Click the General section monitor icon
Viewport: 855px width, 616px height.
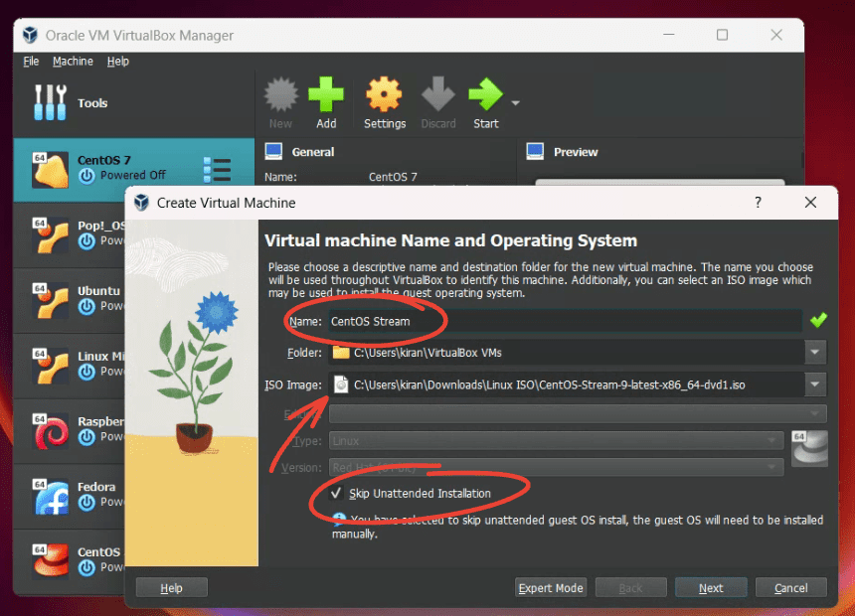click(273, 151)
